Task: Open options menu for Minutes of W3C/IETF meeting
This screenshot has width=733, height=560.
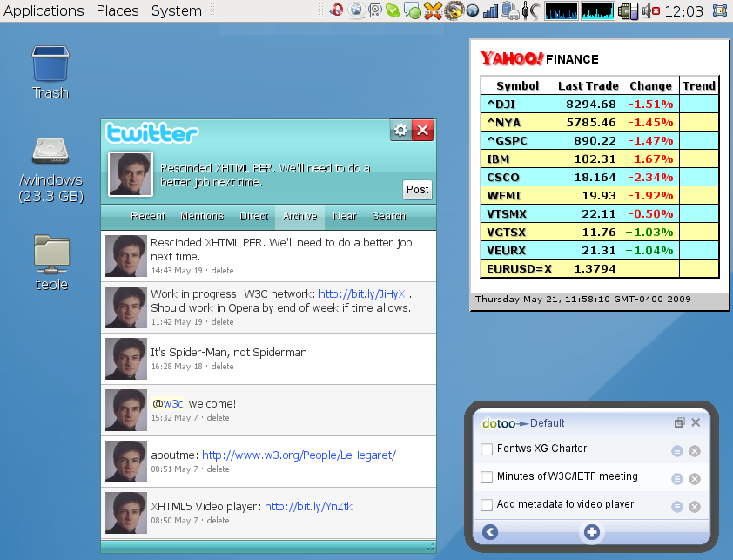Action: click(x=677, y=479)
